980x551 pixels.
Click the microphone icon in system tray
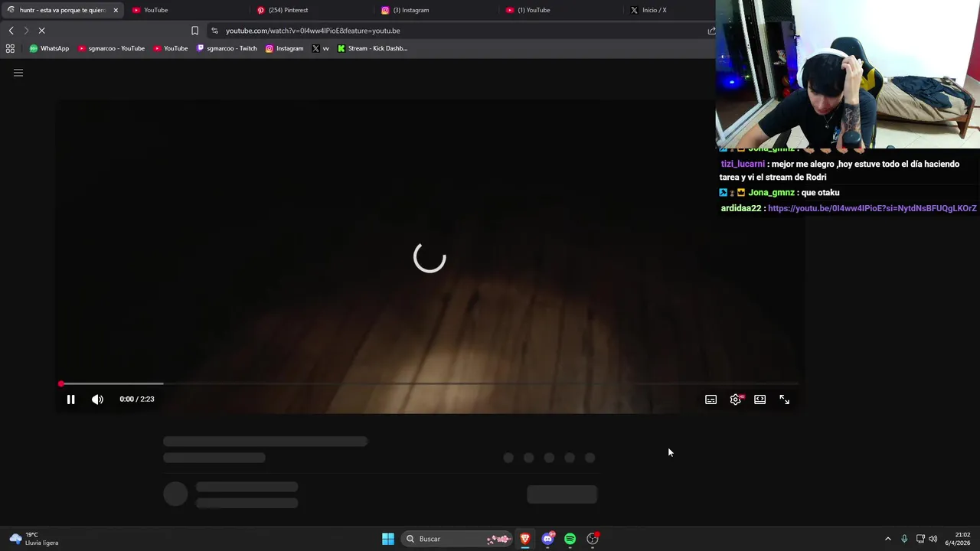(904, 539)
